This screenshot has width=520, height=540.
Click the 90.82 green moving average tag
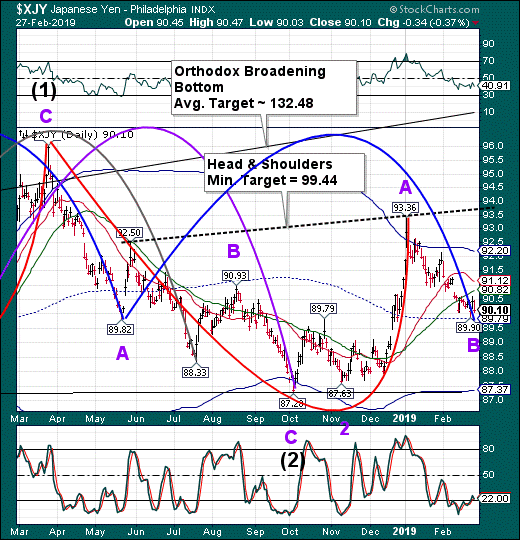tap(496, 290)
